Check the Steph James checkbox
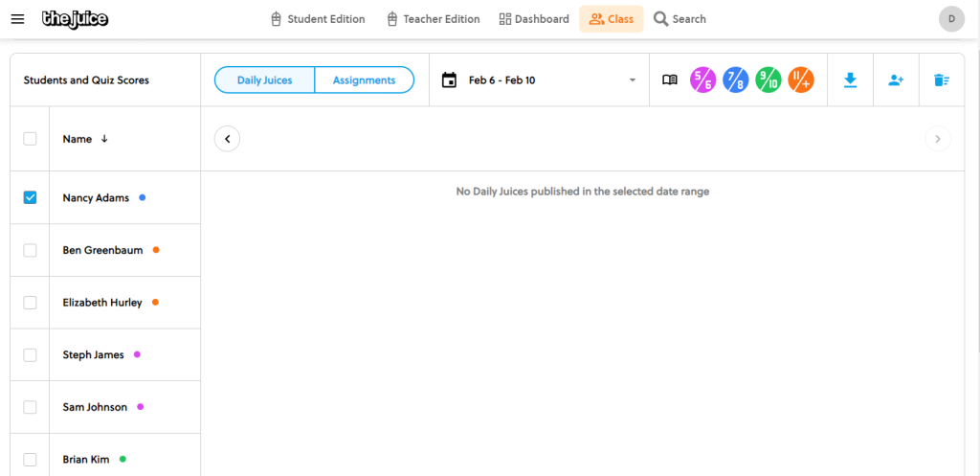980x476 pixels. pyautogui.click(x=30, y=354)
